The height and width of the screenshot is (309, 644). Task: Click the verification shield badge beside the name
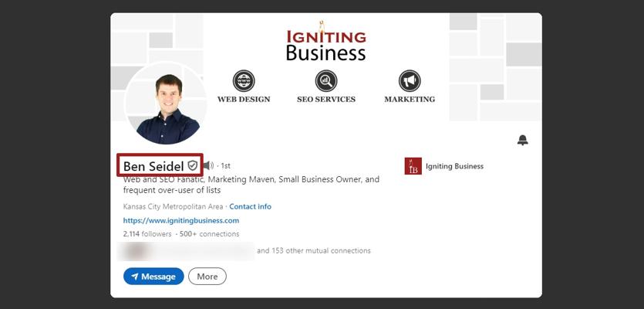point(193,166)
